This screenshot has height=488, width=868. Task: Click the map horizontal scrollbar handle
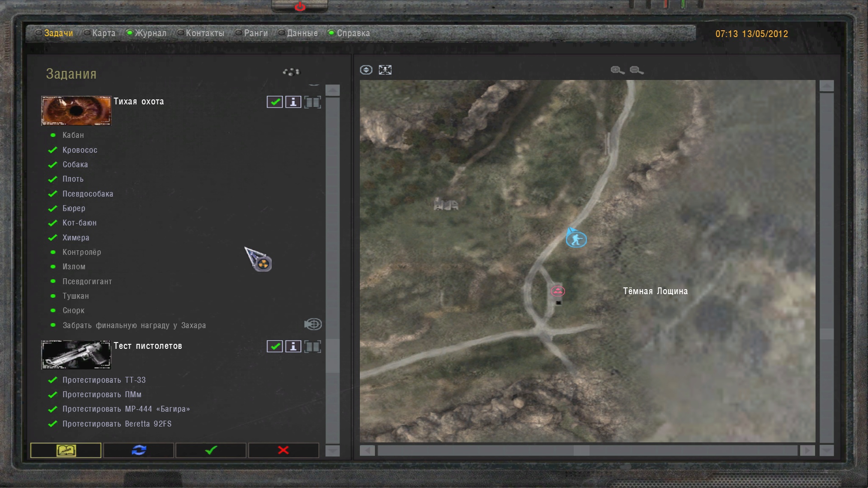(x=581, y=450)
